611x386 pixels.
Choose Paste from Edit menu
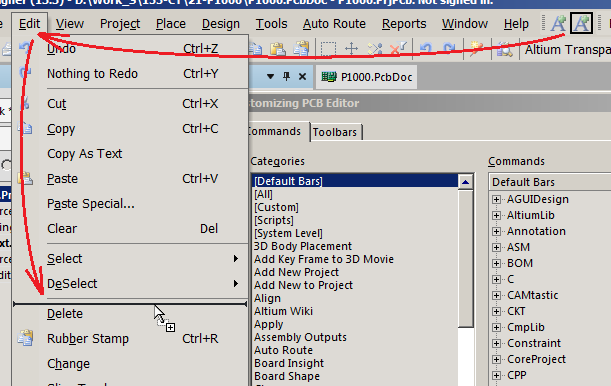pos(130,178)
